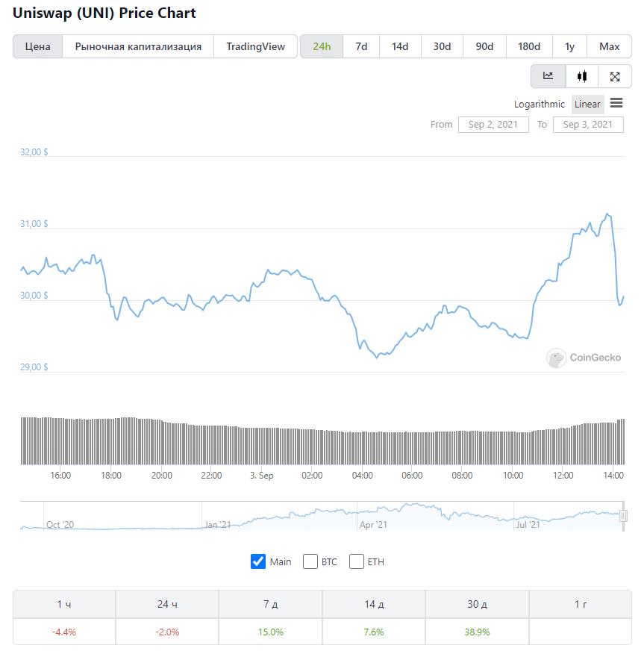The image size is (644, 660).
Task: Choose the 1y time range
Action: (569, 46)
